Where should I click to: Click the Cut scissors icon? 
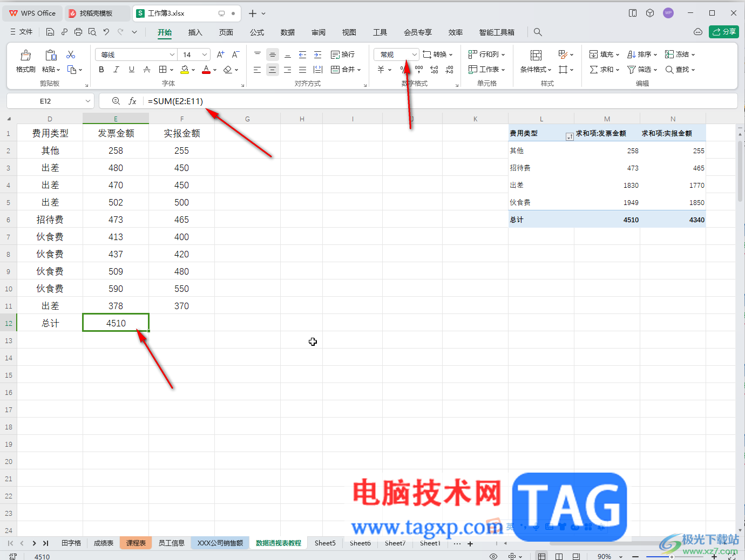[x=71, y=54]
